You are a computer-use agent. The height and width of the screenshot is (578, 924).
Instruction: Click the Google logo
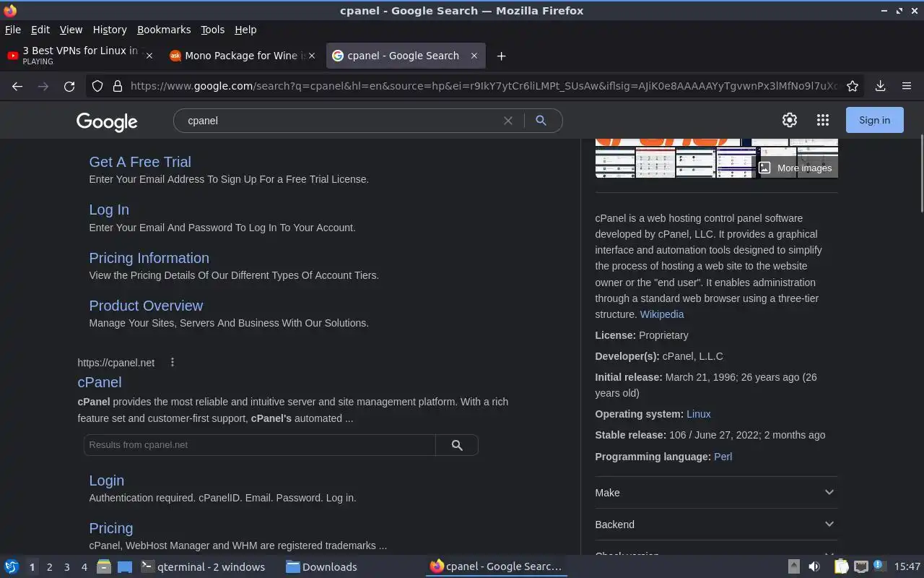(107, 121)
